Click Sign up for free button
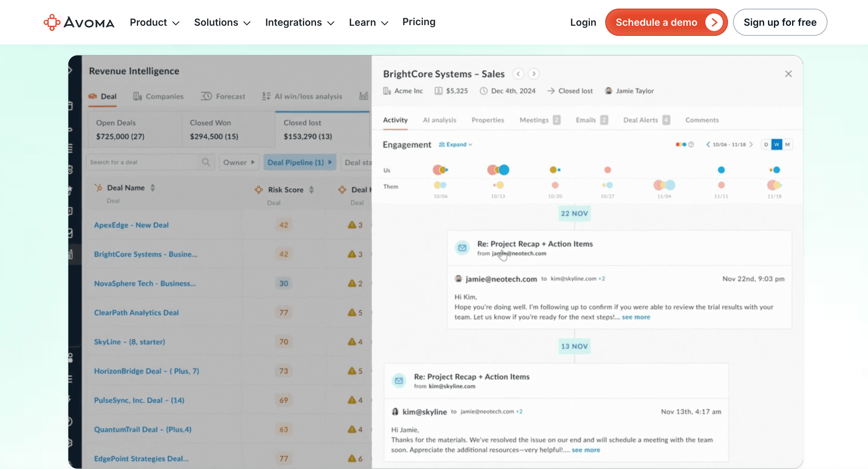This screenshot has width=868, height=469. [780, 22]
